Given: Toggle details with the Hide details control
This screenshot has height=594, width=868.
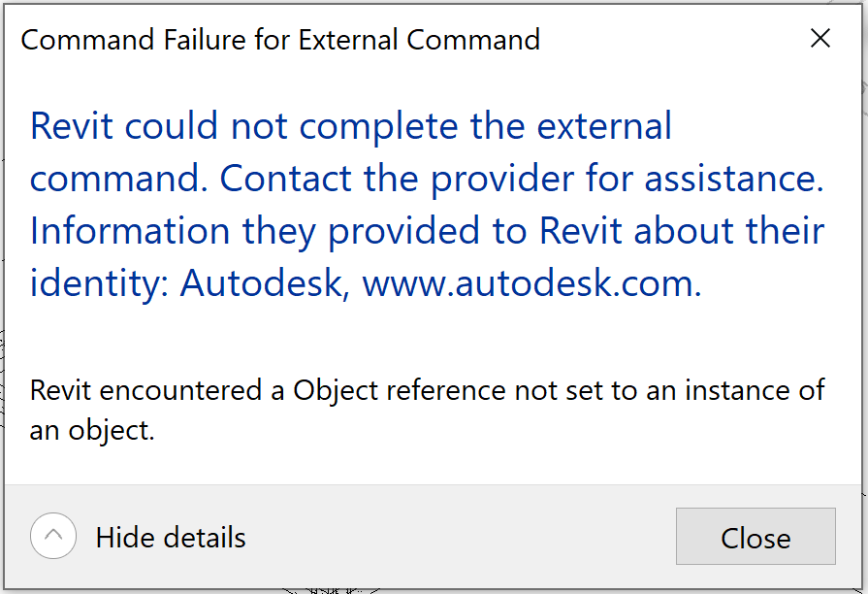Looking at the screenshot, I should (170, 537).
